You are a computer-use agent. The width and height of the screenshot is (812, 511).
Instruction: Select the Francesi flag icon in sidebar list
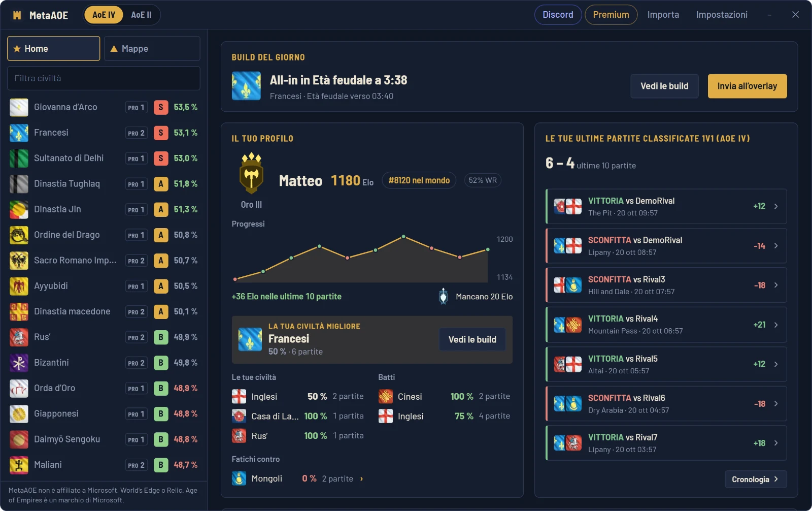[x=19, y=133]
